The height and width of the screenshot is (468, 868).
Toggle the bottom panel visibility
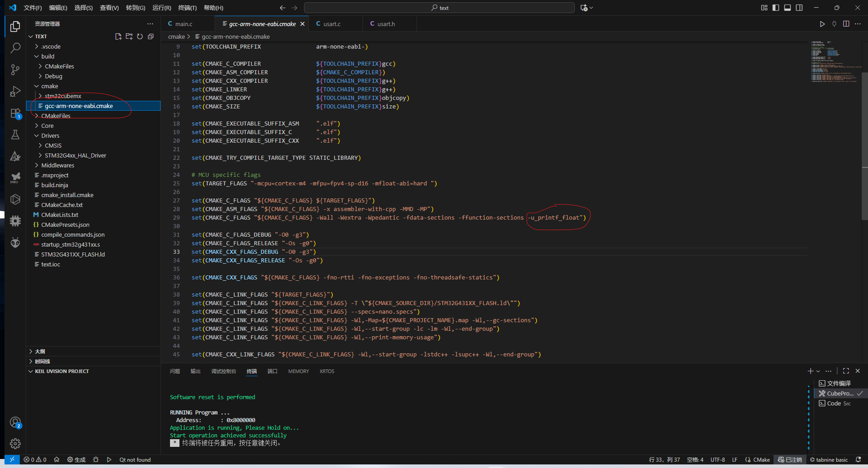787,8
